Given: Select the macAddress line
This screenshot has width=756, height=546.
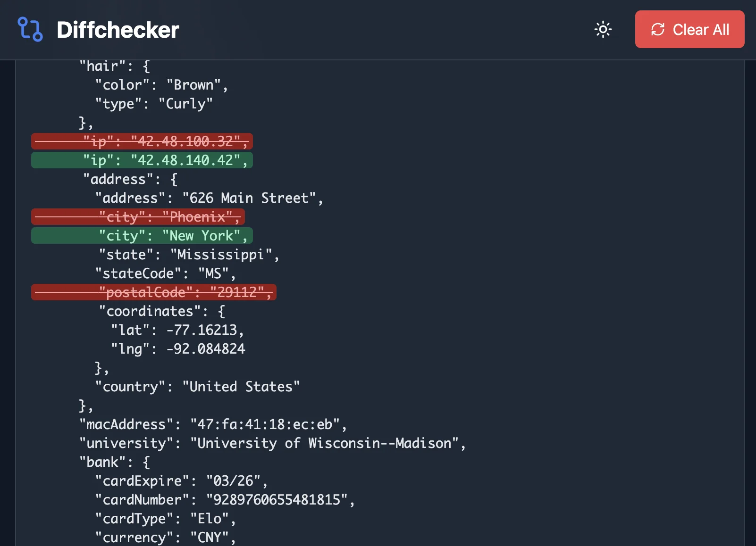Looking at the screenshot, I should click(x=212, y=424).
